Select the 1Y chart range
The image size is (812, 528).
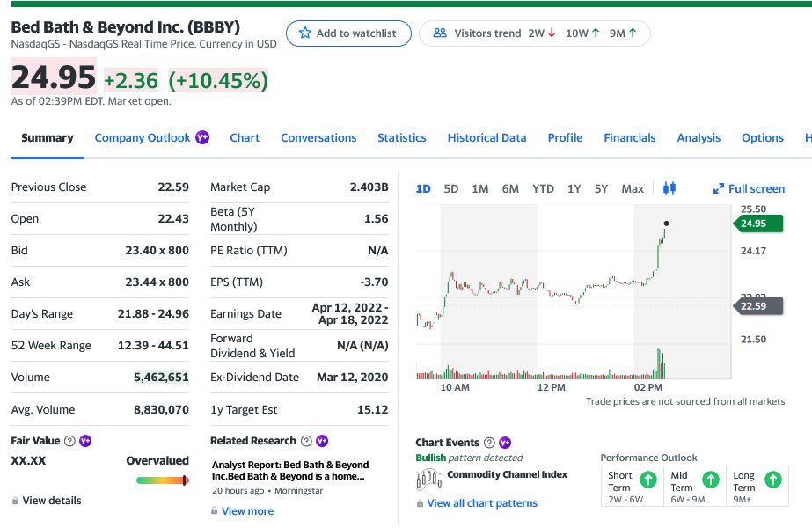click(574, 188)
